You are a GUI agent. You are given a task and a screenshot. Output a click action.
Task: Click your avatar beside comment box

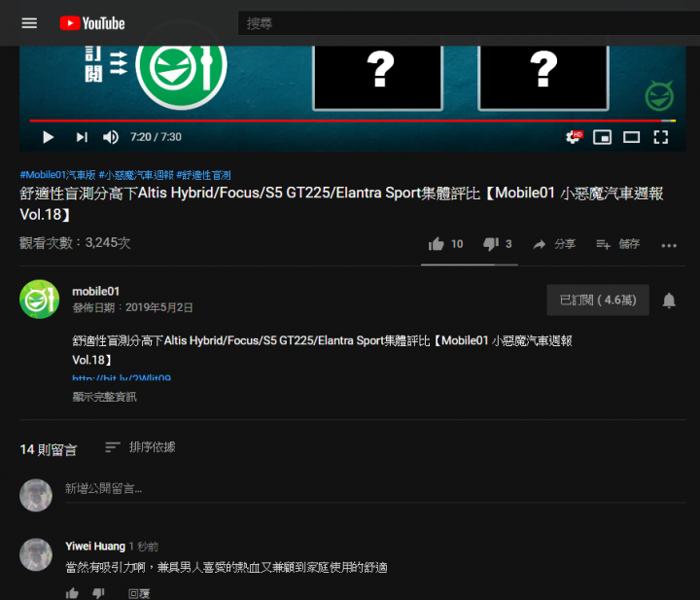point(36,495)
